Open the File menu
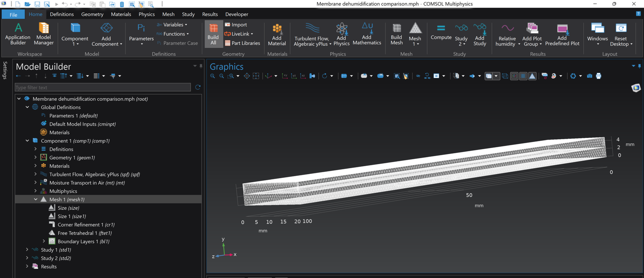 coord(13,14)
